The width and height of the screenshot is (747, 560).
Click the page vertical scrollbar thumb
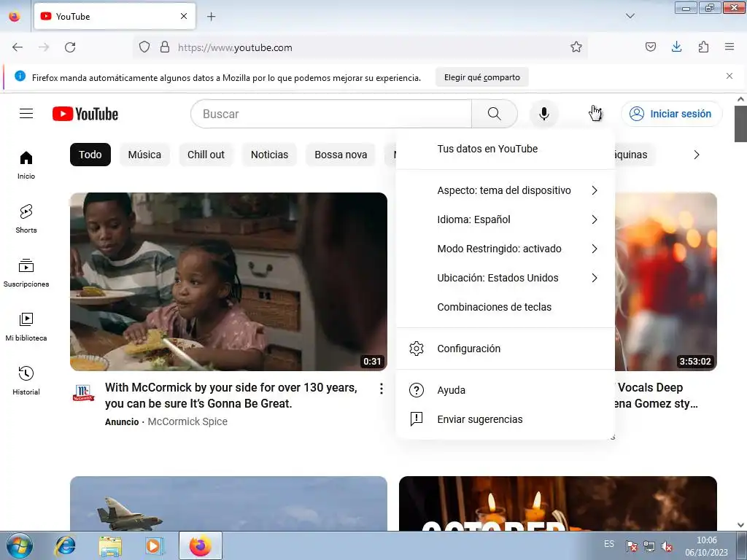pyautogui.click(x=740, y=124)
